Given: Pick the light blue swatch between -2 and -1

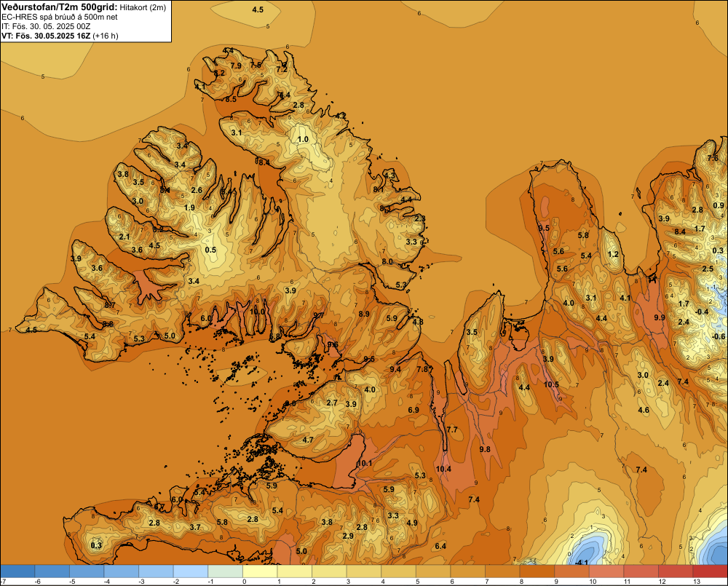Looking at the screenshot, I should 191,571.
